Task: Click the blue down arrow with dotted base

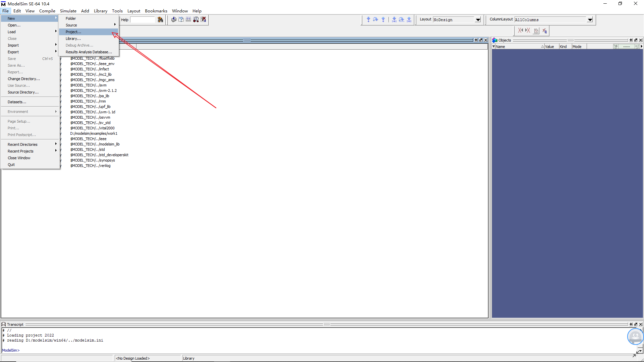Action: click(x=394, y=20)
